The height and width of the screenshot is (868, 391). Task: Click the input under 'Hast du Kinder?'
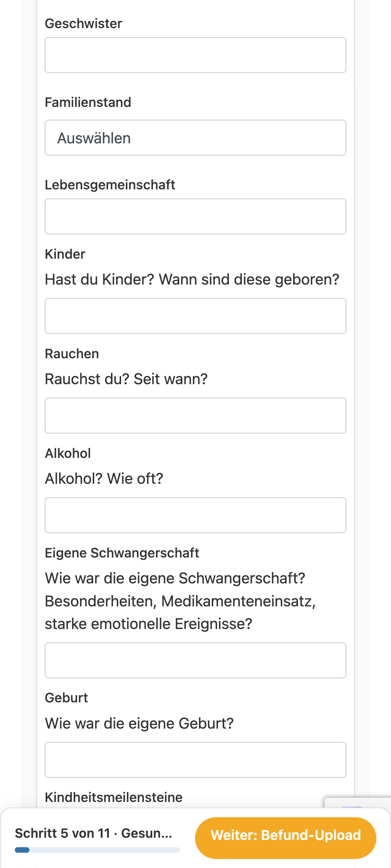click(195, 316)
